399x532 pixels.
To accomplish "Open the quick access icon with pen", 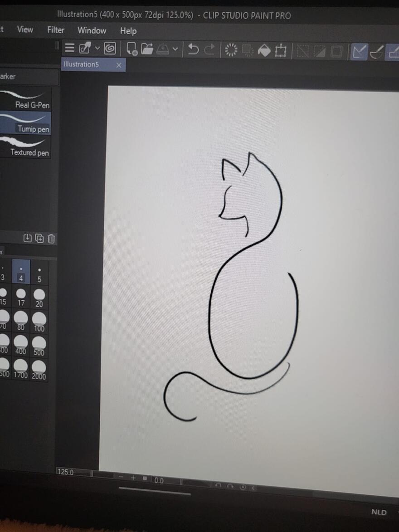I will coord(85,48).
